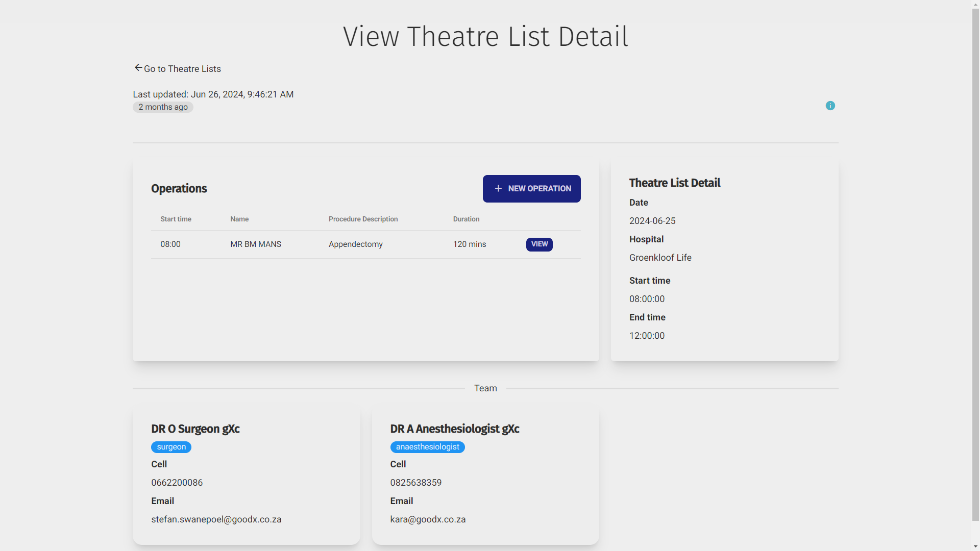
Task: Click the '2 months ago' badge
Action: [163, 107]
